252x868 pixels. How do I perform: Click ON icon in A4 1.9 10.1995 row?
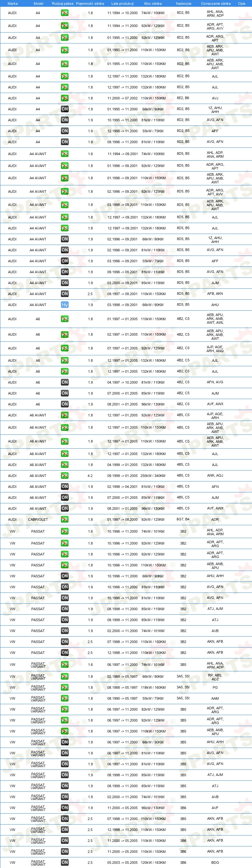[65, 120]
